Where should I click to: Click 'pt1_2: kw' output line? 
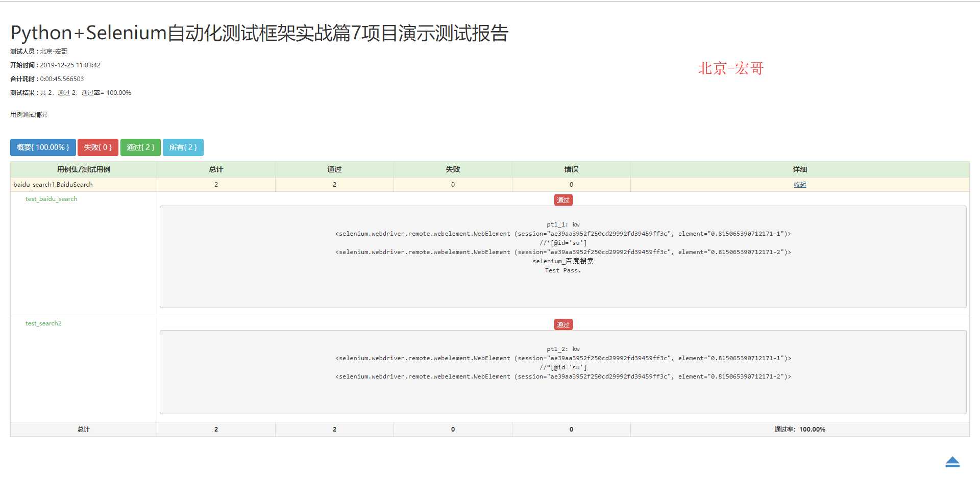click(x=563, y=349)
